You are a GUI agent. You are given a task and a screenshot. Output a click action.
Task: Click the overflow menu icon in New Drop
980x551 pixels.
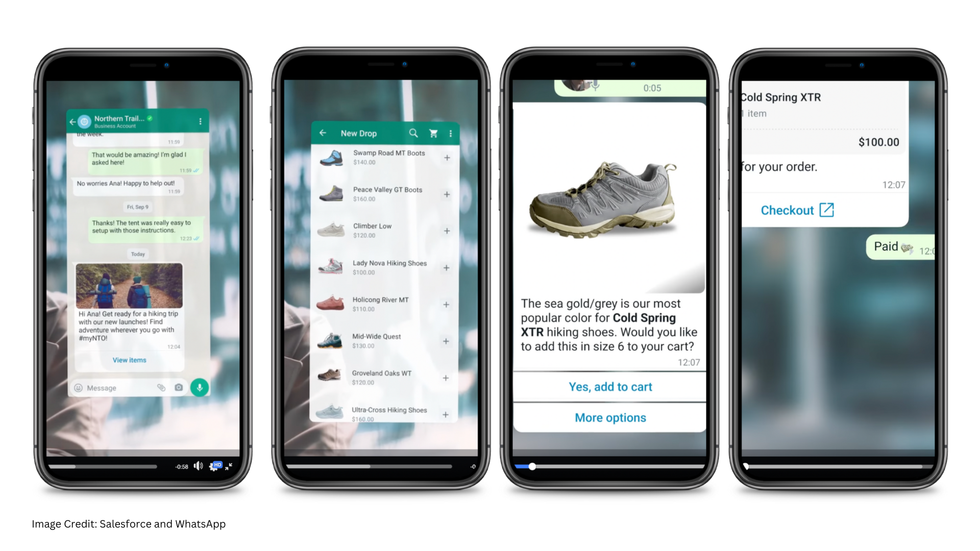point(451,133)
